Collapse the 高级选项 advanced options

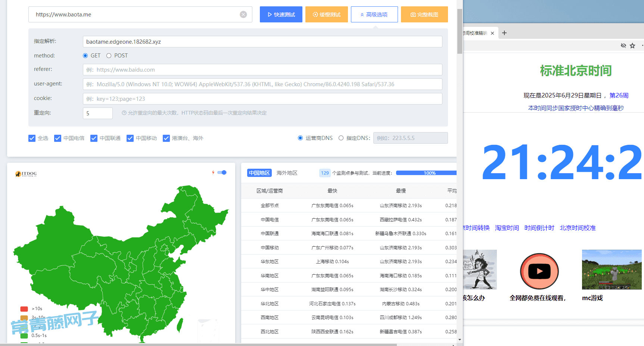click(374, 15)
